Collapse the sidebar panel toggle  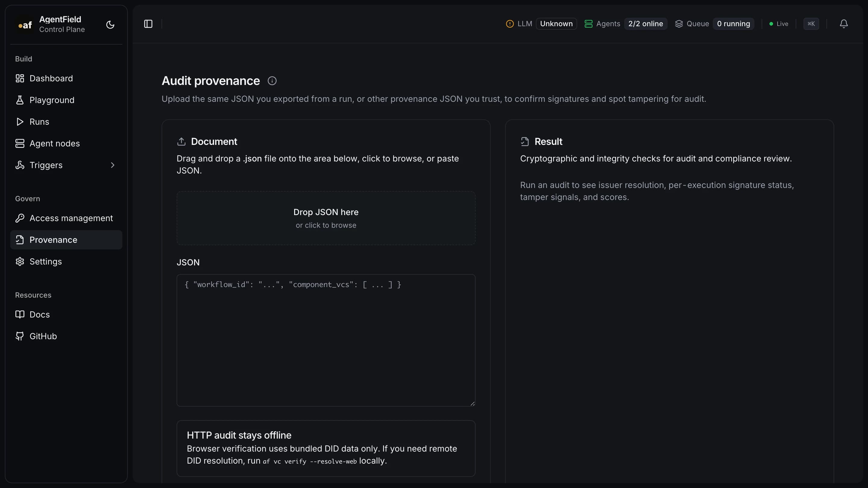148,24
